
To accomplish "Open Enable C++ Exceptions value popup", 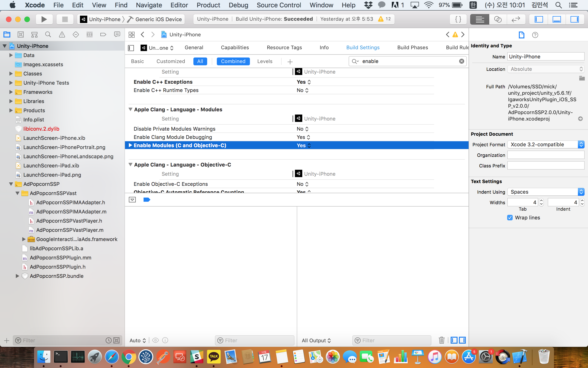I will pyautogui.click(x=304, y=82).
